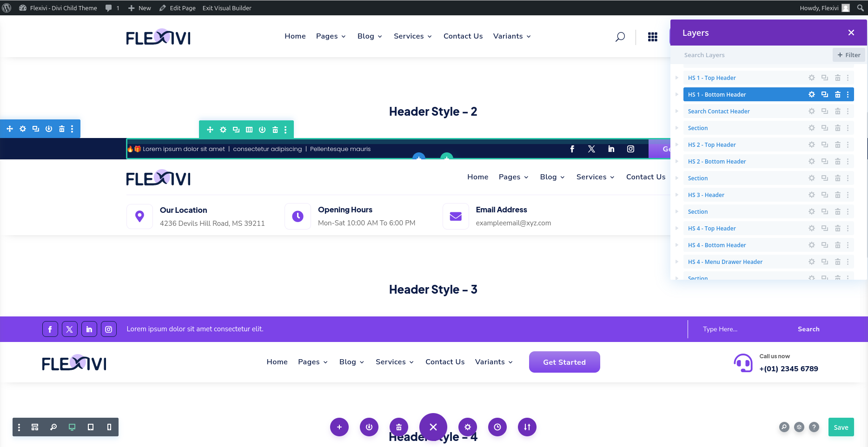Open settings for HS 1 - Bottom Header layer

811,94
